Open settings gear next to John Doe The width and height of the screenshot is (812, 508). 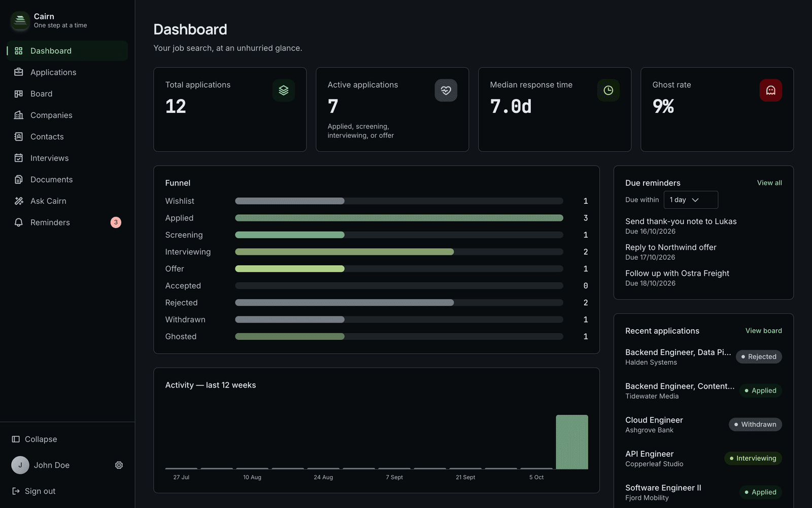point(119,465)
